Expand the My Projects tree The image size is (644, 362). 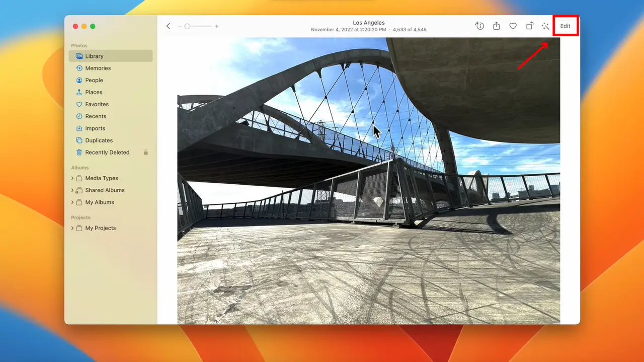(x=72, y=228)
